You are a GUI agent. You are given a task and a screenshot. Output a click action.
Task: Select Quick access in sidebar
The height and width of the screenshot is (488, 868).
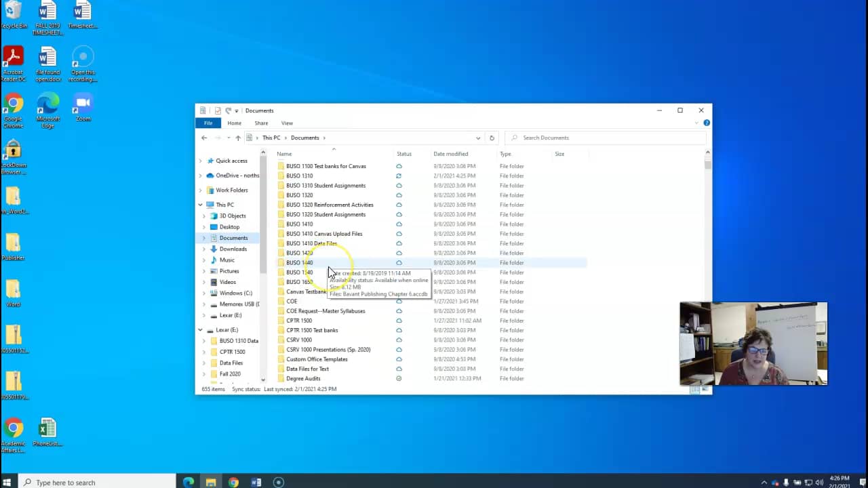point(231,161)
